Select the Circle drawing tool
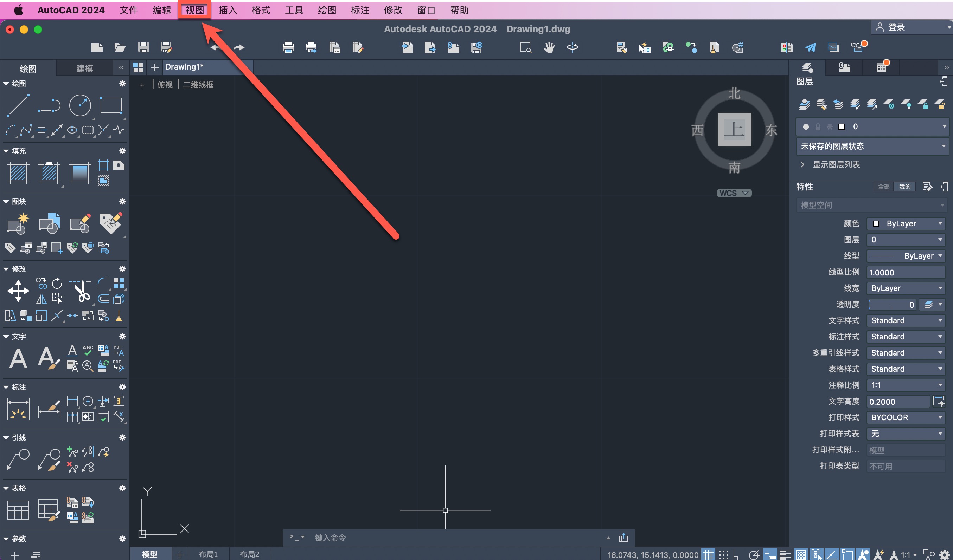Viewport: 953px width, 560px height. click(80, 105)
